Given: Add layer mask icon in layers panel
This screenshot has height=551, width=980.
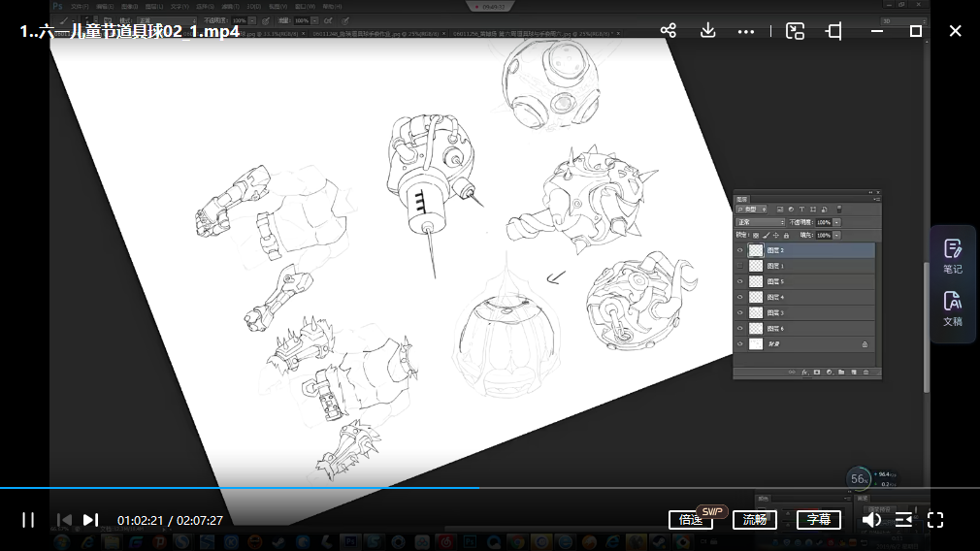Looking at the screenshot, I should point(817,373).
